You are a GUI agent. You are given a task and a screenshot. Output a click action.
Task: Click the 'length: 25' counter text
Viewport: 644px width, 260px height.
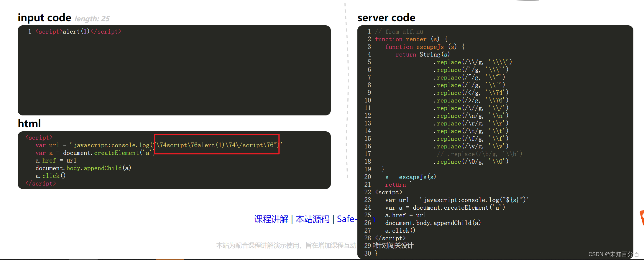(92, 19)
